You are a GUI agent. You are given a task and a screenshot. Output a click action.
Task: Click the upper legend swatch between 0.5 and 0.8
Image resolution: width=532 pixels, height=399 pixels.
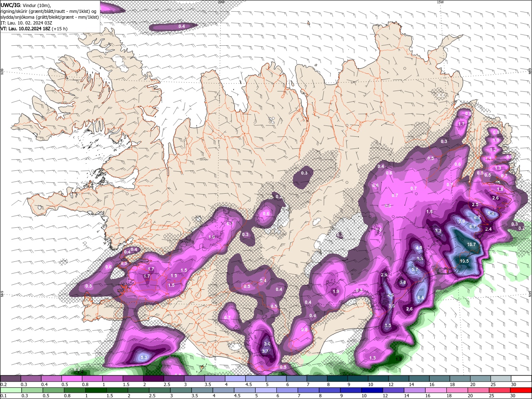pyautogui.click(x=72, y=379)
